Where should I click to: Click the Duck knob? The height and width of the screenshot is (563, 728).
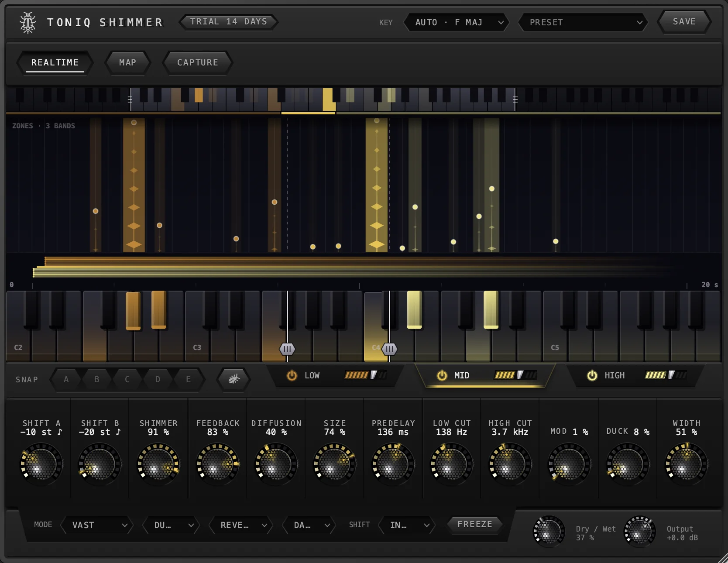click(628, 464)
